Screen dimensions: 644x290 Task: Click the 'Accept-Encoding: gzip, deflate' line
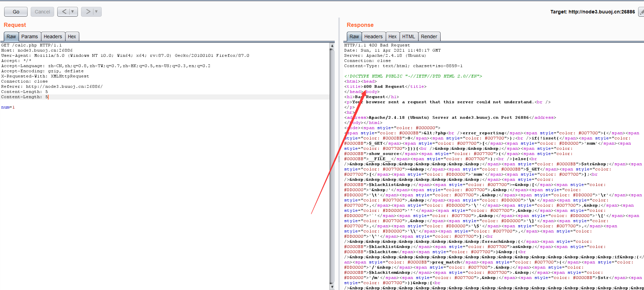click(x=42, y=71)
